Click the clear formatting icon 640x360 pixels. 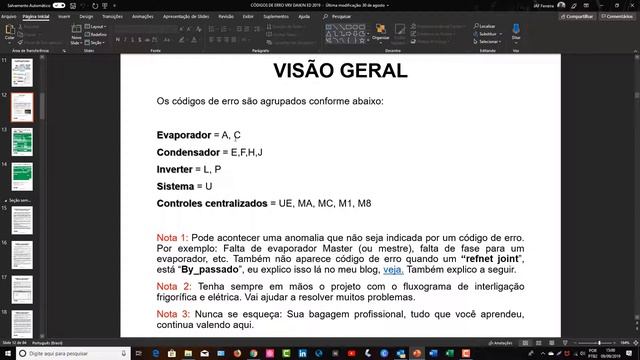pos(198,29)
